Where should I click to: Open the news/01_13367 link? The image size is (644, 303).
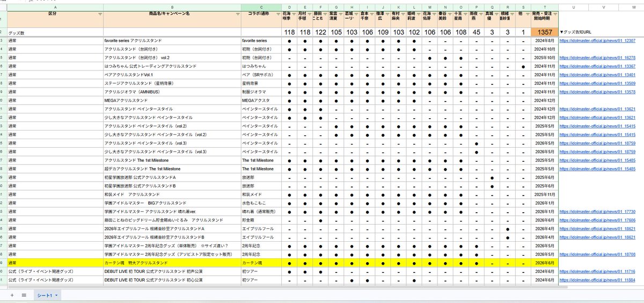[597, 66]
